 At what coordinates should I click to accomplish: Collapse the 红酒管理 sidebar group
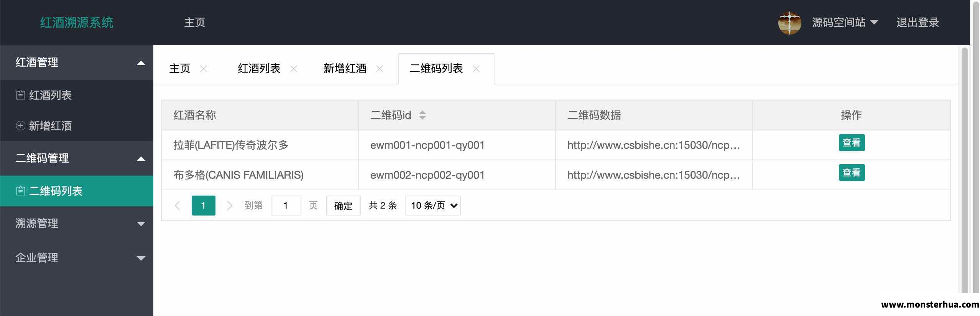tap(77, 63)
